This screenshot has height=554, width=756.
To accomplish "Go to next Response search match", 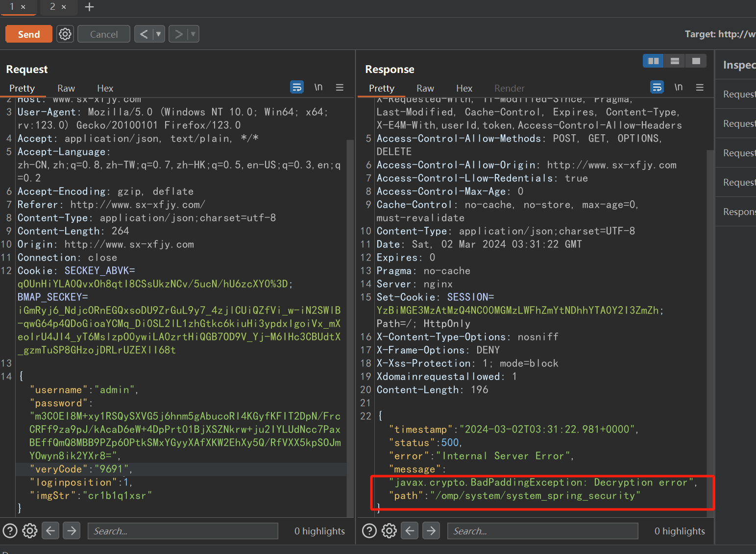I will click(x=431, y=530).
